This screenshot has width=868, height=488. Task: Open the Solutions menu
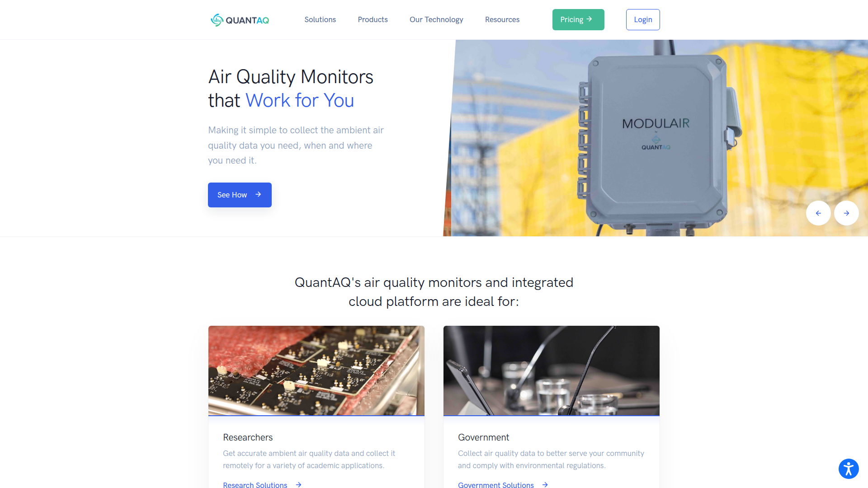[320, 19]
